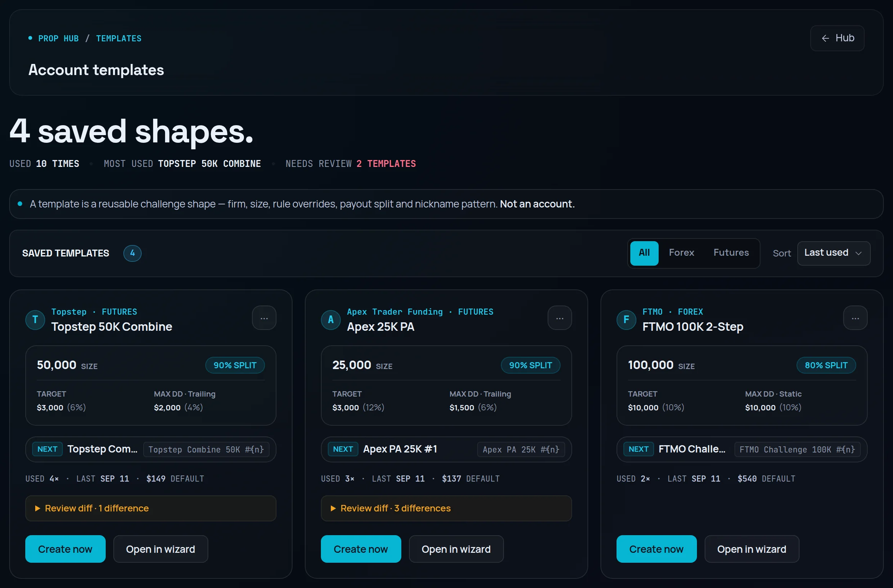Open Topstep 50K Combine in wizard
Screen dimensions: 893x588
coord(161,549)
